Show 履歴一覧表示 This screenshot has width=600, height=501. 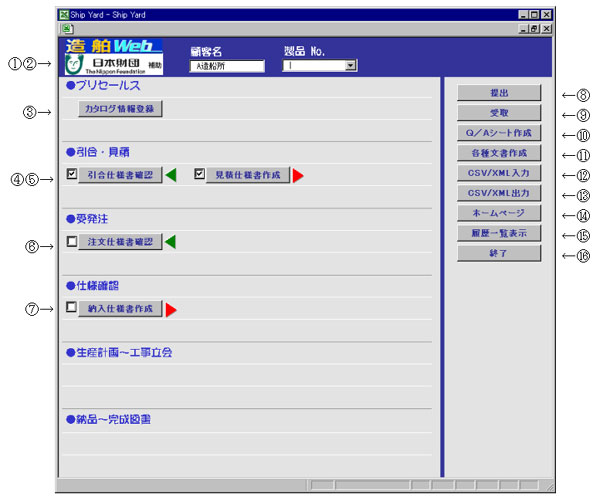pos(499,233)
